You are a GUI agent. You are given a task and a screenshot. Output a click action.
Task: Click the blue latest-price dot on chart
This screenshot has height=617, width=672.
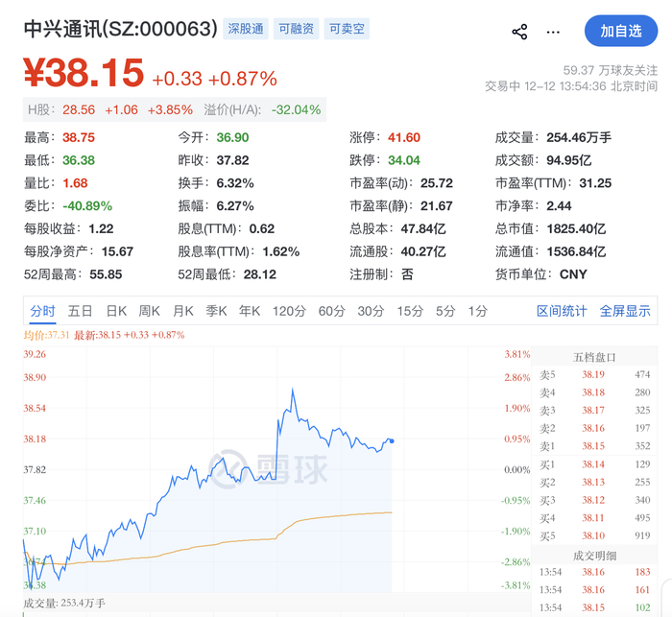(392, 440)
